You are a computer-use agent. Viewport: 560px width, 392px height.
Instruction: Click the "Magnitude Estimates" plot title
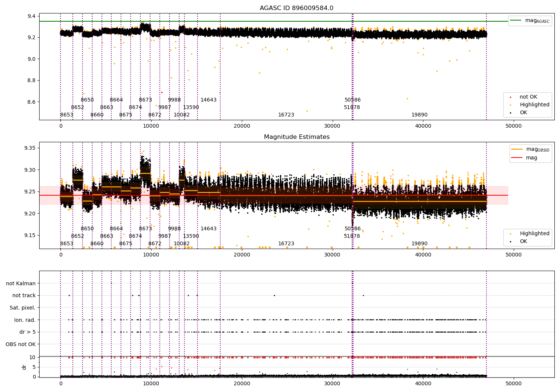tap(296, 137)
